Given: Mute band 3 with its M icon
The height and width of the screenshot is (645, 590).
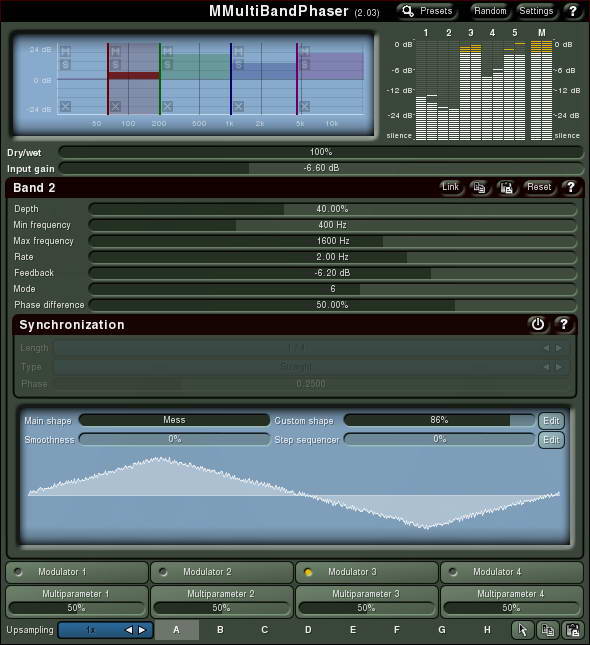Looking at the screenshot, I should (x=167, y=51).
